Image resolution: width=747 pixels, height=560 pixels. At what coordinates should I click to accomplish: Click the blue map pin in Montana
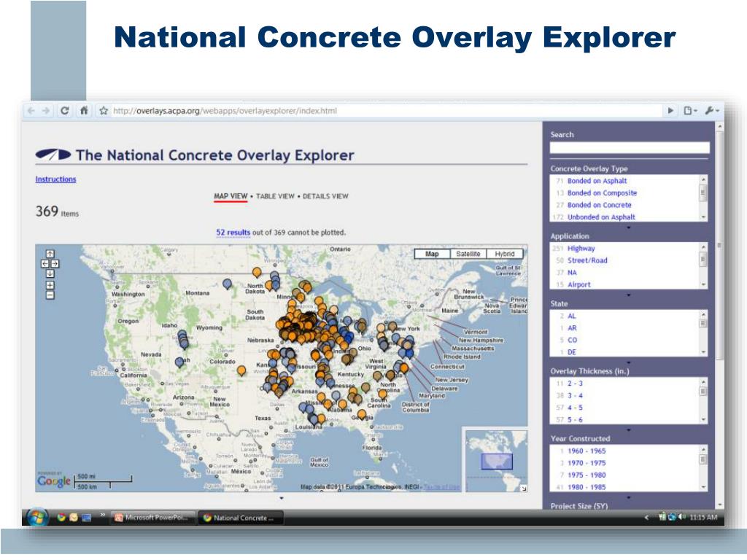[228, 284]
